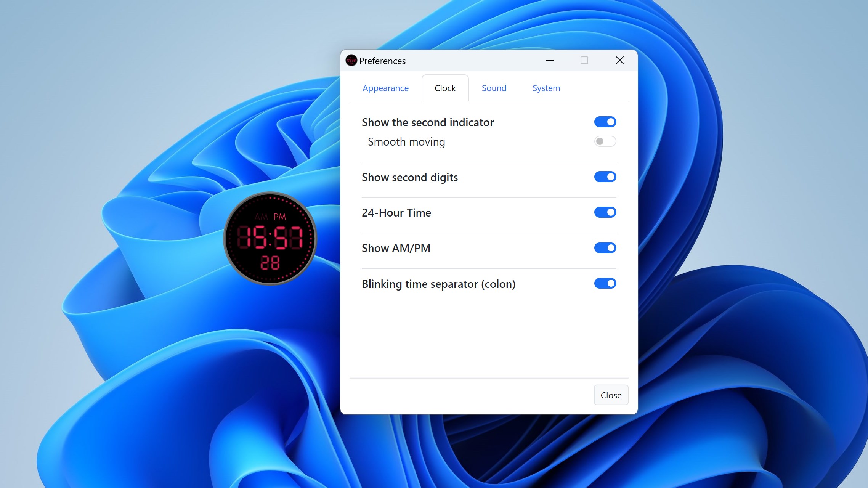This screenshot has height=488, width=868.
Task: Enable the Smooth moving toggle
Action: coord(605,141)
